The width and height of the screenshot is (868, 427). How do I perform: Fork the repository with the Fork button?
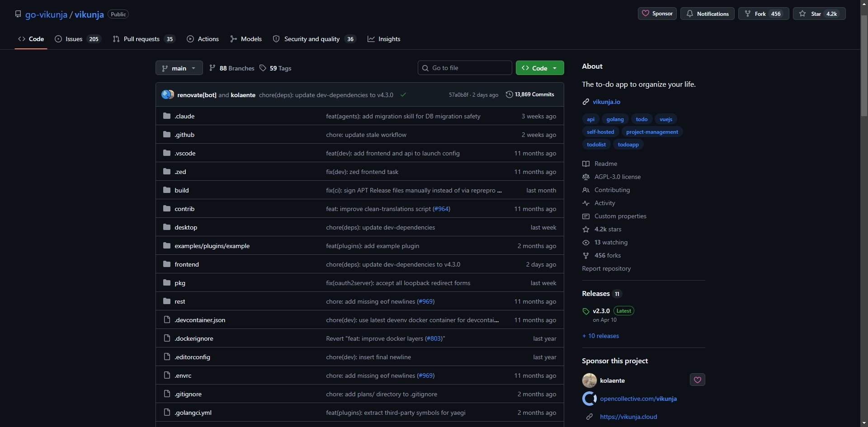[764, 14]
